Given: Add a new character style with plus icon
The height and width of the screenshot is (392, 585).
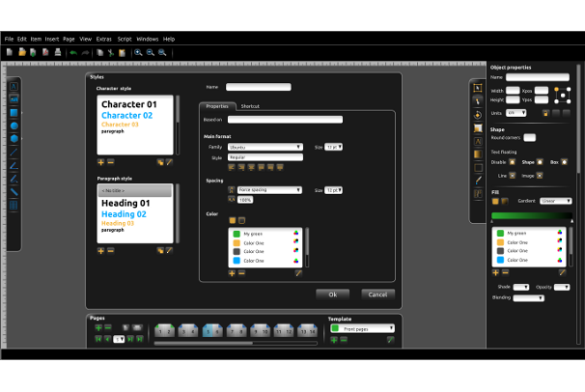Looking at the screenshot, I should coord(100,161).
